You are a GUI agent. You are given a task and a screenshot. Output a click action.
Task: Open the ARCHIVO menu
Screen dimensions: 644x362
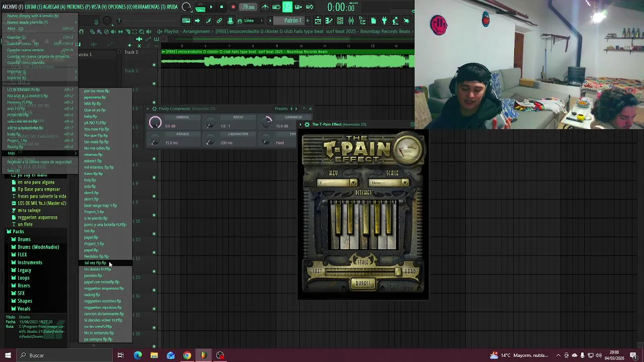click(x=13, y=7)
